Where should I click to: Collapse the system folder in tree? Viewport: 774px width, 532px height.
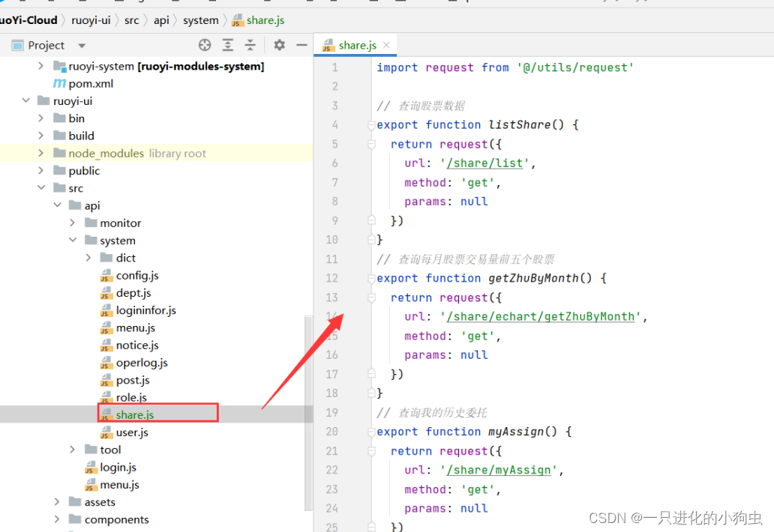point(73,241)
